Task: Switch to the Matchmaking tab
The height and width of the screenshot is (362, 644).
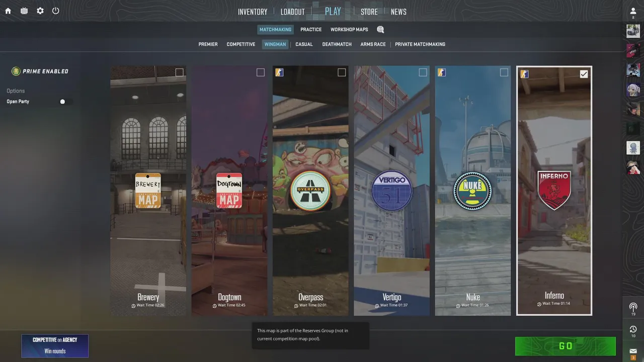Action: [x=275, y=30]
